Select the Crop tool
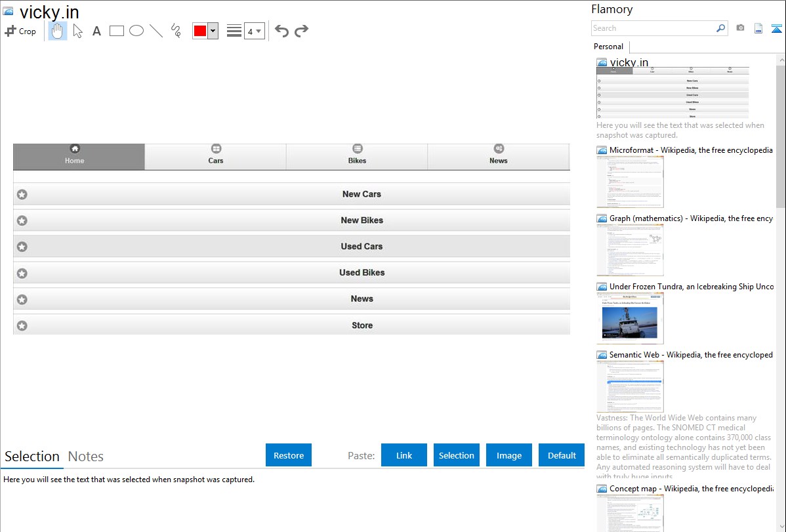786x532 pixels. [x=20, y=31]
